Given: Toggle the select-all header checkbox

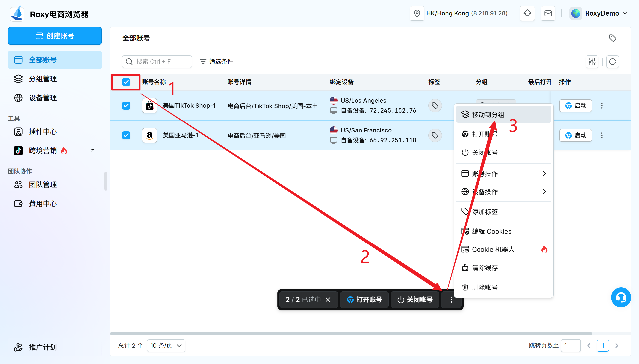Looking at the screenshot, I should (x=126, y=82).
